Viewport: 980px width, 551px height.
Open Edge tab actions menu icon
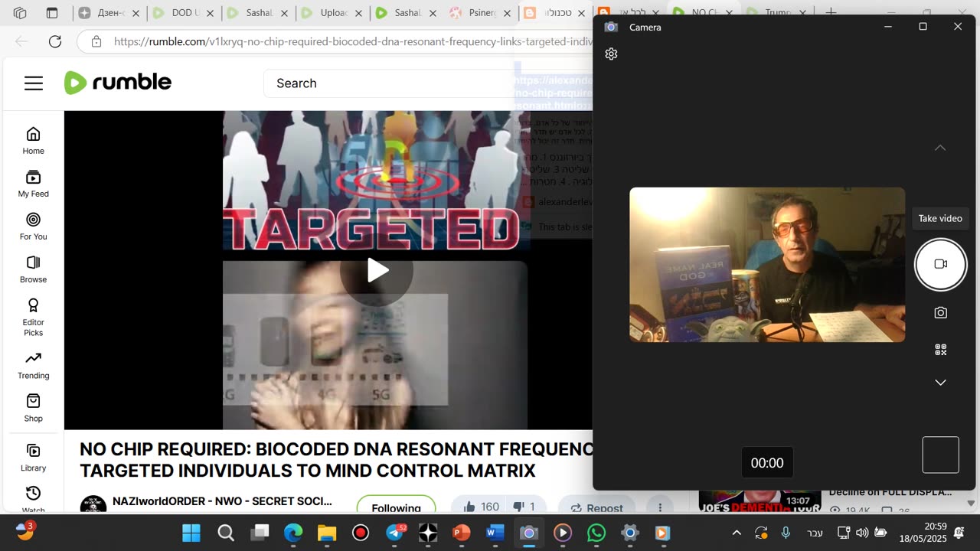[52, 13]
